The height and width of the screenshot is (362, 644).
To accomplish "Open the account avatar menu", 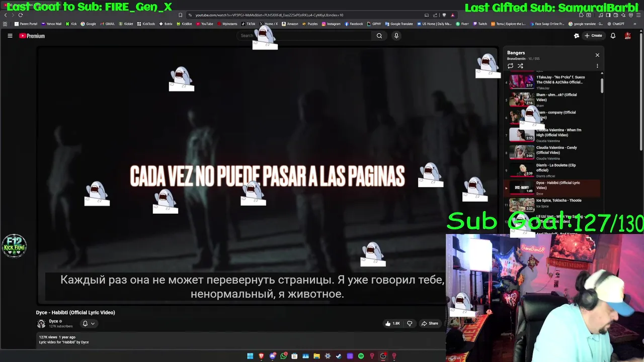I will point(627,36).
